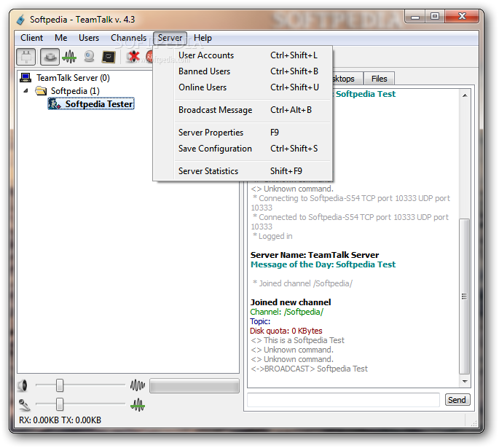This screenshot has height=448, width=499.
Task: Maximize the TeamTalk window
Action: click(x=435, y=17)
